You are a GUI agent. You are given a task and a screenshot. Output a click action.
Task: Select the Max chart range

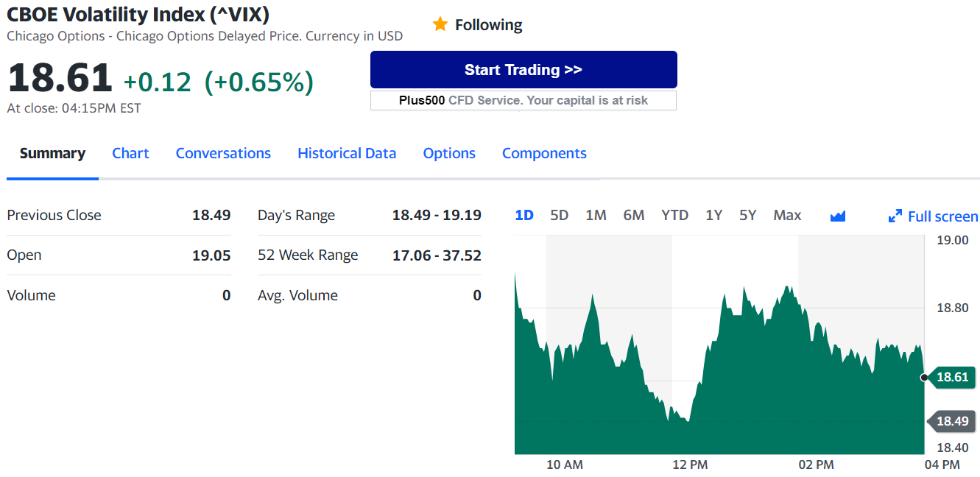coord(787,216)
